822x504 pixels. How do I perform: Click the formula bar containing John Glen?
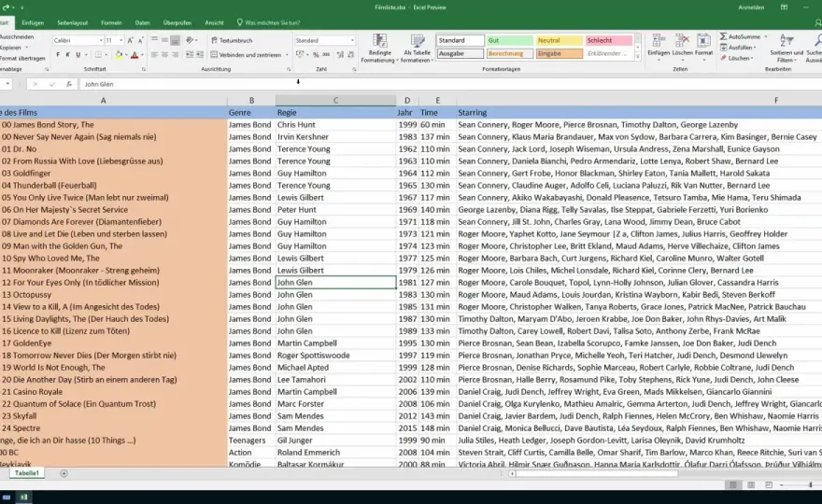450,84
